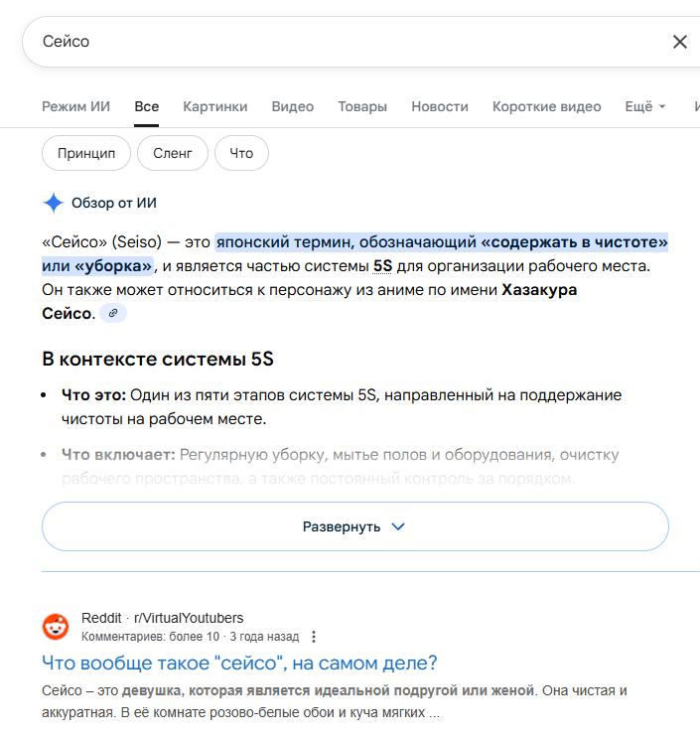
Task: Select the Все tab
Action: (x=147, y=107)
